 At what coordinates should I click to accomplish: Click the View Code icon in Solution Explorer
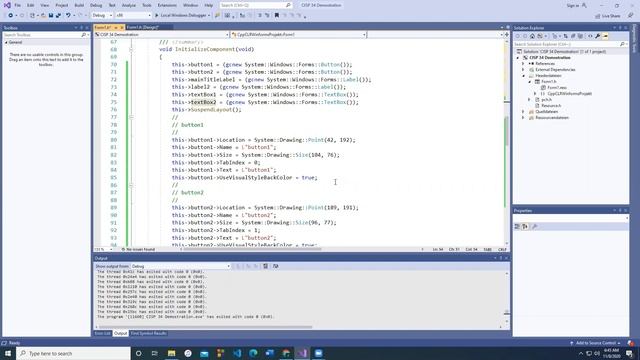point(590,36)
